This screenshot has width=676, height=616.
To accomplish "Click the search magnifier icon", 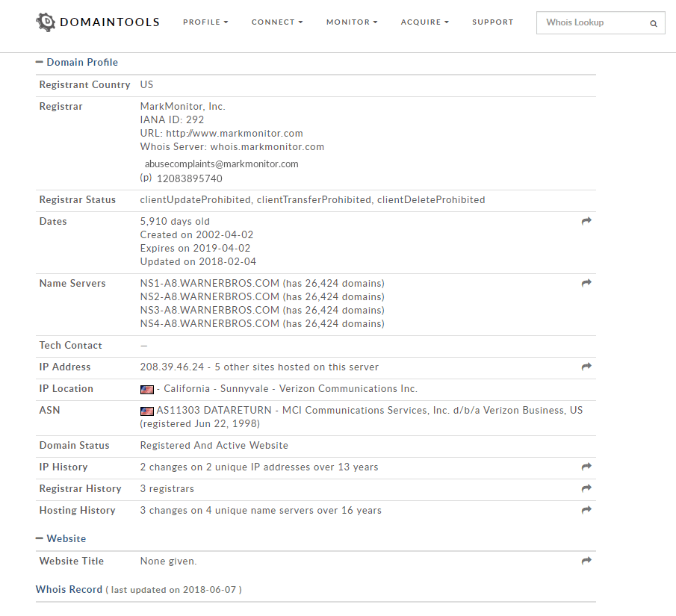I will [x=653, y=23].
